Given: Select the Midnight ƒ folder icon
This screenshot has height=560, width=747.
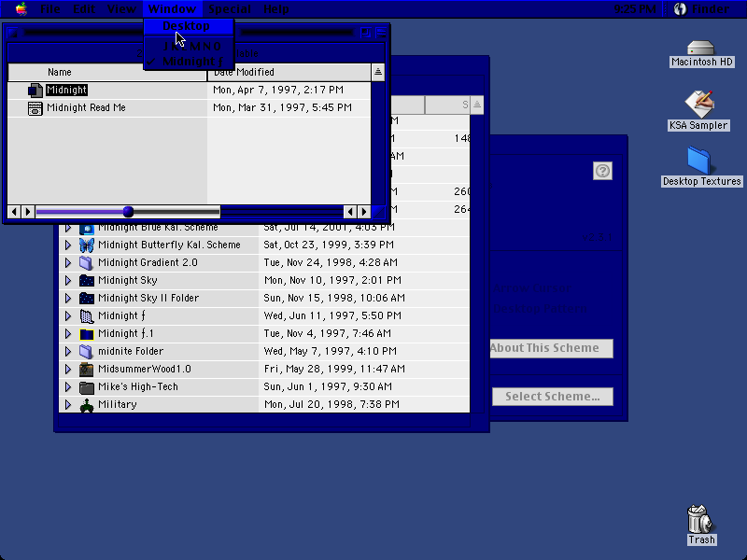Looking at the screenshot, I should tap(86, 315).
